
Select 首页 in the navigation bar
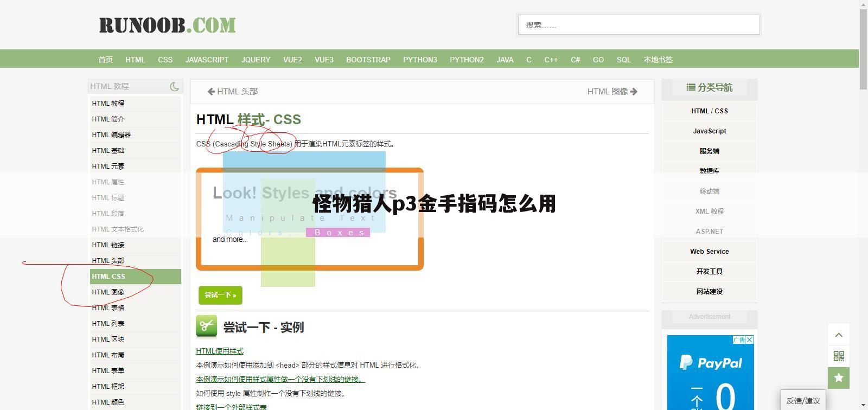click(105, 60)
